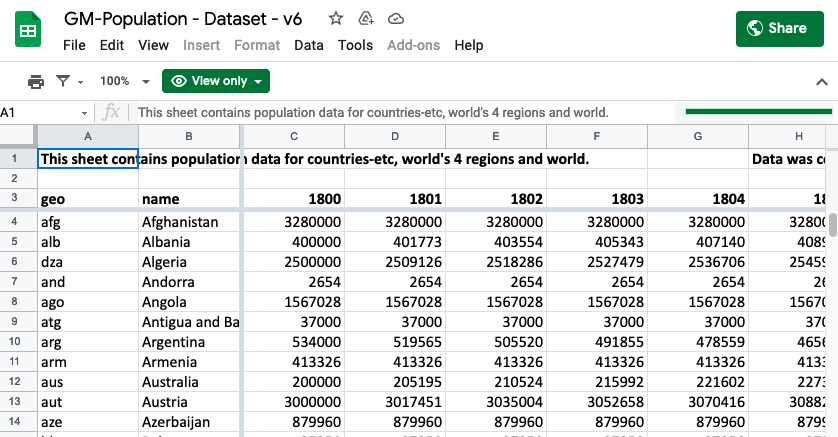Open the Data menu
The height and width of the screenshot is (437, 838).
click(x=308, y=45)
